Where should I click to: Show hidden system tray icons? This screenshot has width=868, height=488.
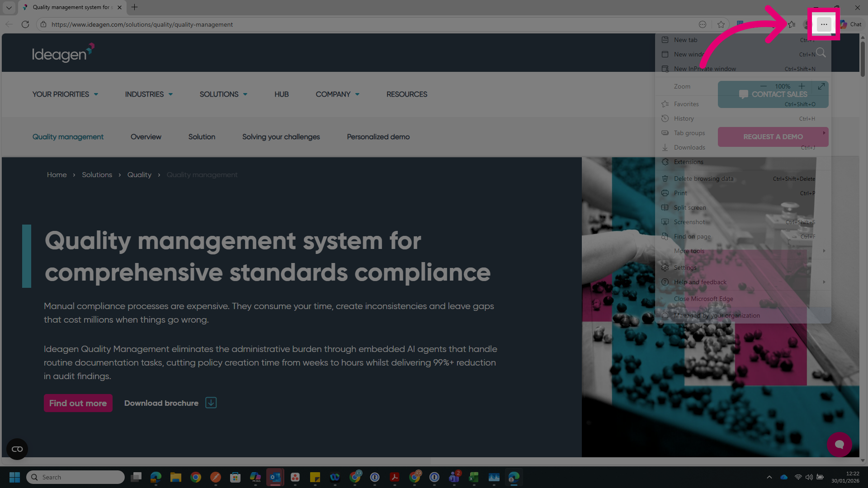tap(769, 477)
